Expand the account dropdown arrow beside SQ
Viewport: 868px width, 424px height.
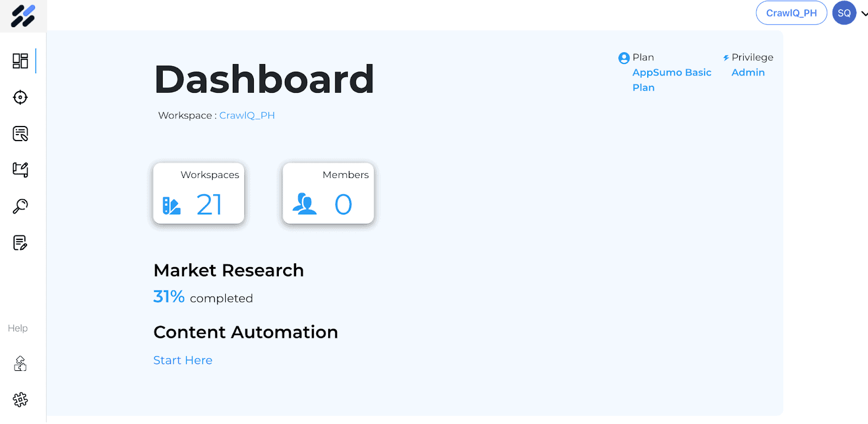pos(864,14)
